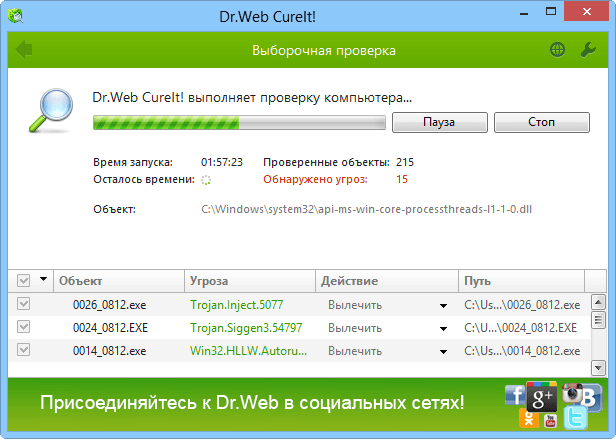Open the Google+ social icon
The height and width of the screenshot is (439, 616).
click(542, 397)
